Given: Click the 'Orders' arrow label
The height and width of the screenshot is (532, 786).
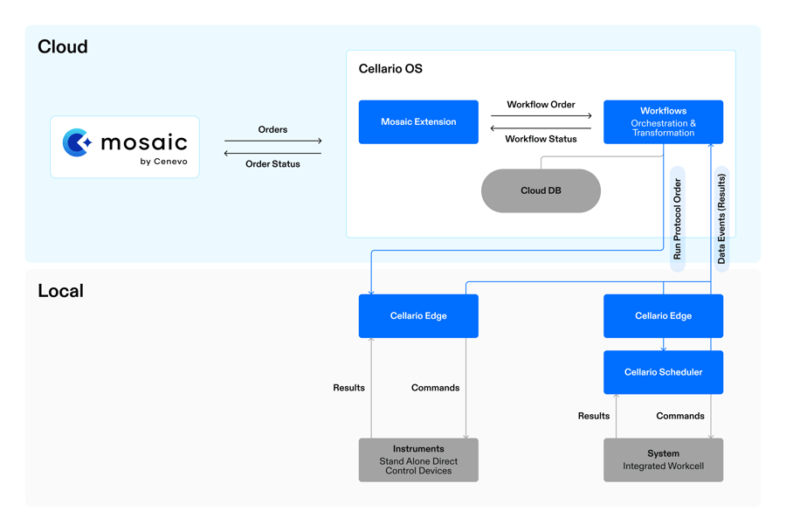Looking at the screenshot, I should click(272, 129).
